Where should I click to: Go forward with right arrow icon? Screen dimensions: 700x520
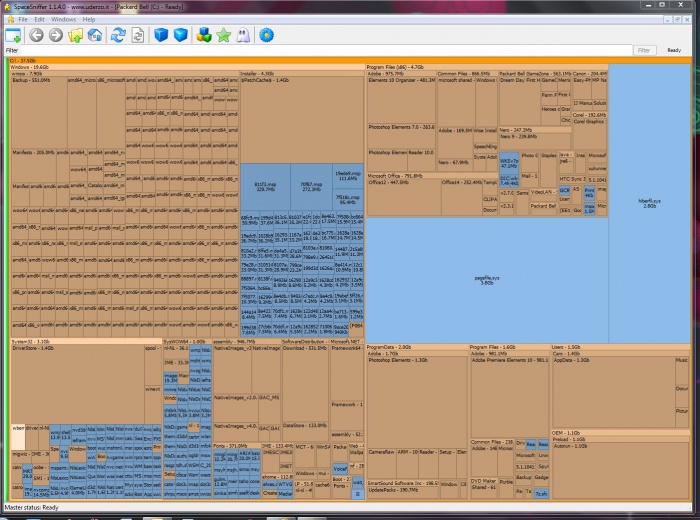[x=56, y=35]
